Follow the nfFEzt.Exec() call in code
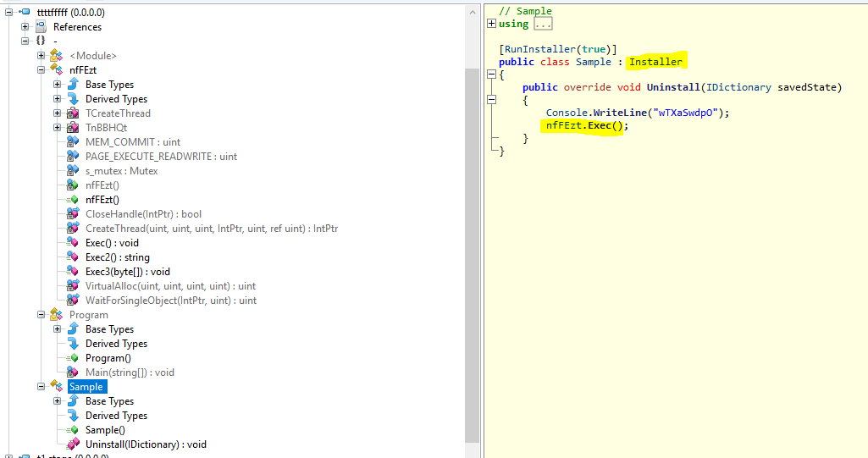Screen dimensions: 868x458 pyautogui.click(x=584, y=125)
